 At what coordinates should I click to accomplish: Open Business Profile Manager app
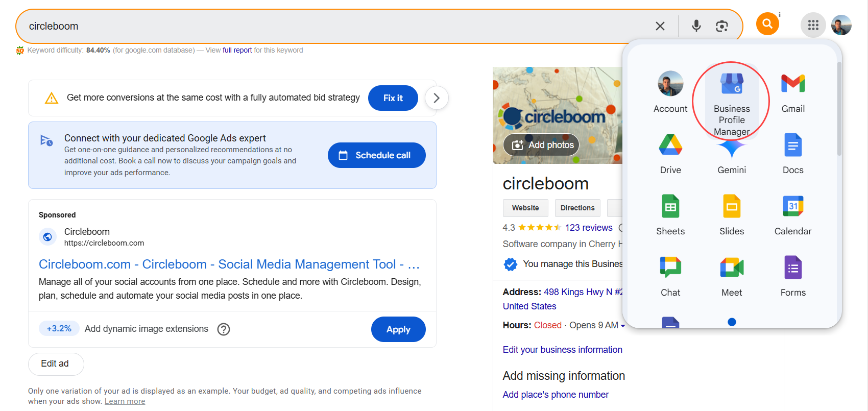pyautogui.click(x=731, y=100)
